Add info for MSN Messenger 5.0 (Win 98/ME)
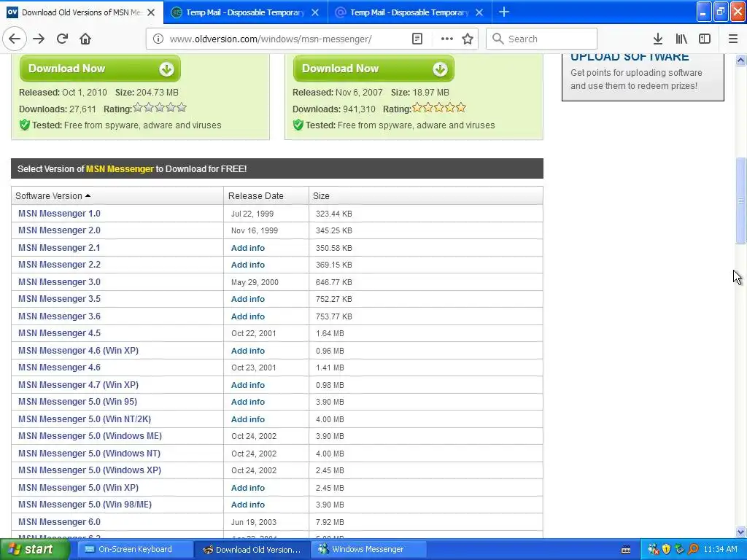This screenshot has width=747, height=560. pos(248,505)
